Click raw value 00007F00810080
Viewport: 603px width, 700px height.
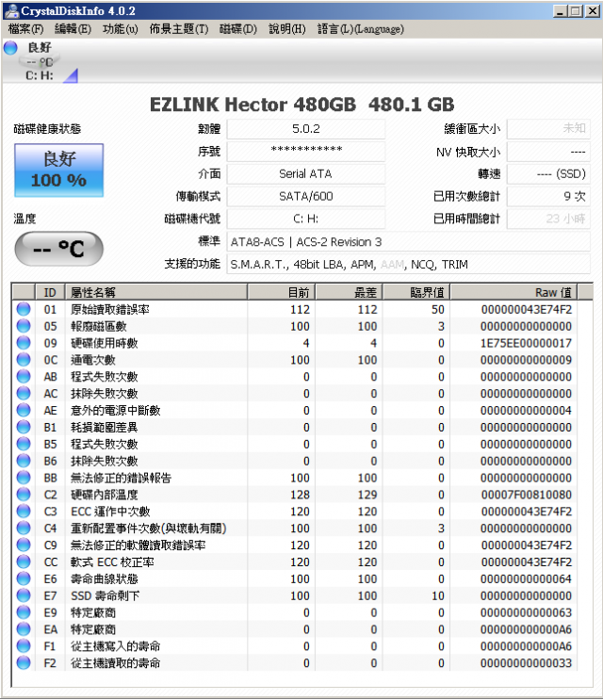pos(527,495)
